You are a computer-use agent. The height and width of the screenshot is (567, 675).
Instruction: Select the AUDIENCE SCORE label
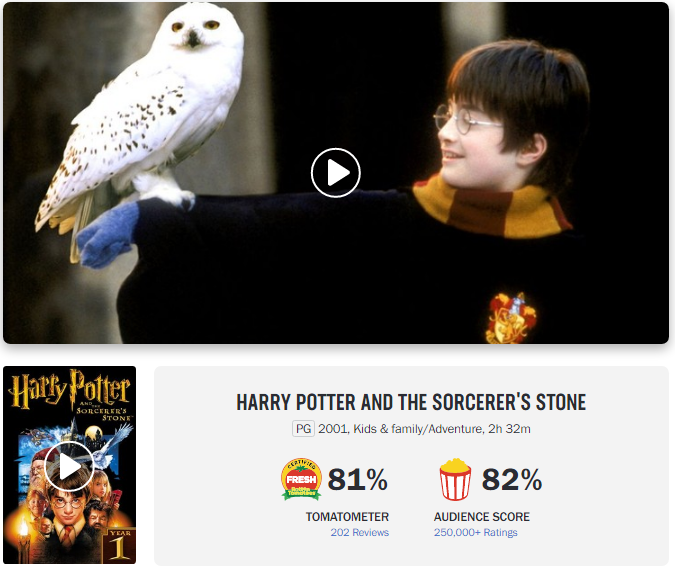point(482,517)
